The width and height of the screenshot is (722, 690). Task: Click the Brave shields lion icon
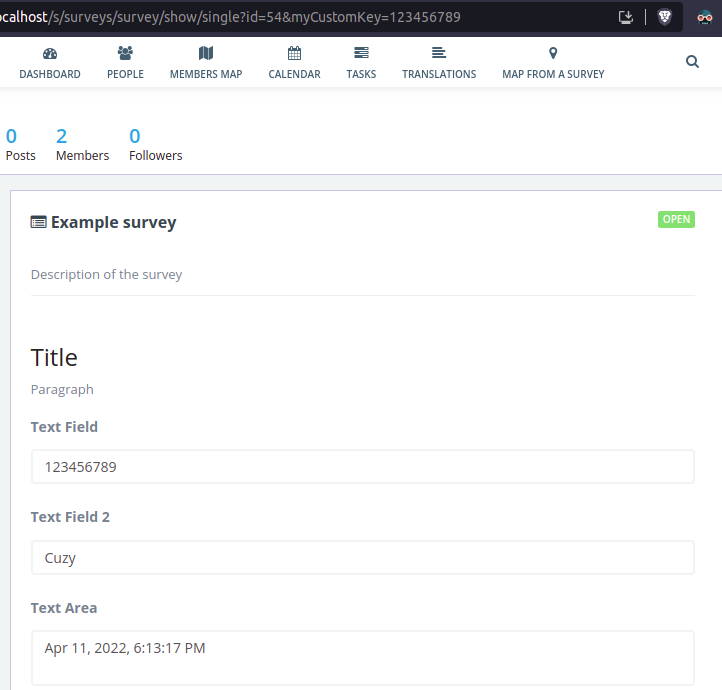click(x=664, y=17)
